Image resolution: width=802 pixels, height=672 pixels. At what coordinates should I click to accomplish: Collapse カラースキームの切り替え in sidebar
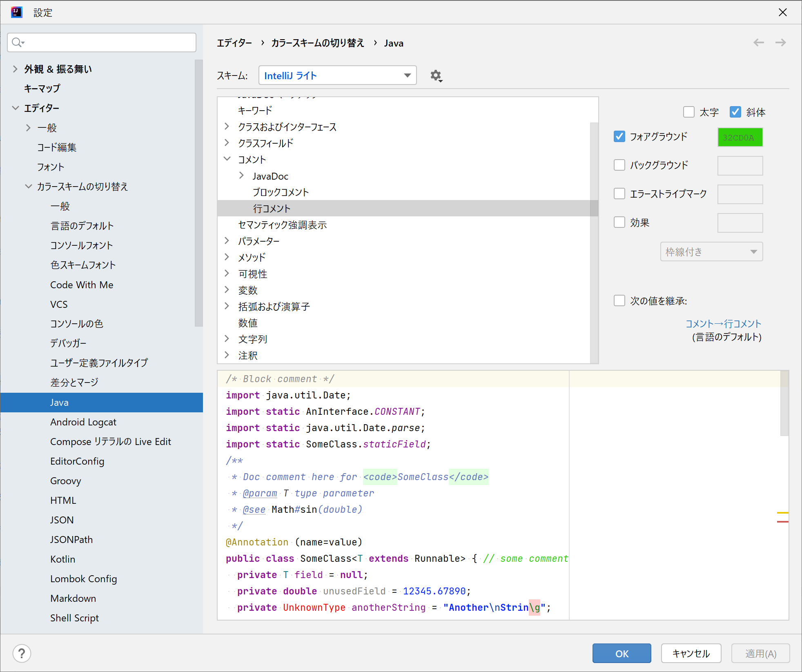[28, 187]
